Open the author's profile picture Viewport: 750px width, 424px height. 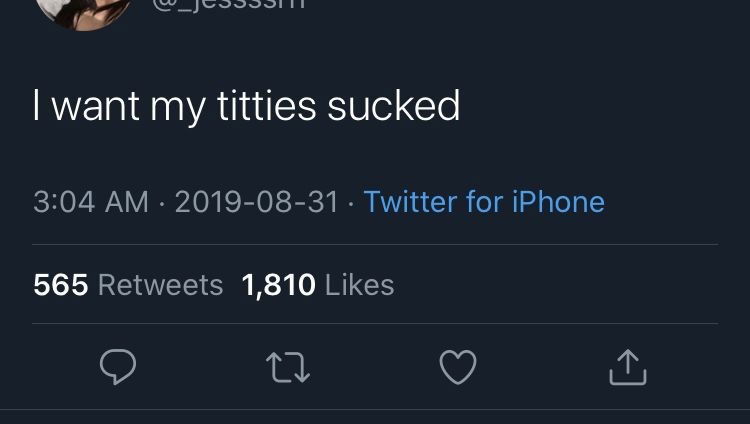(x=84, y=12)
